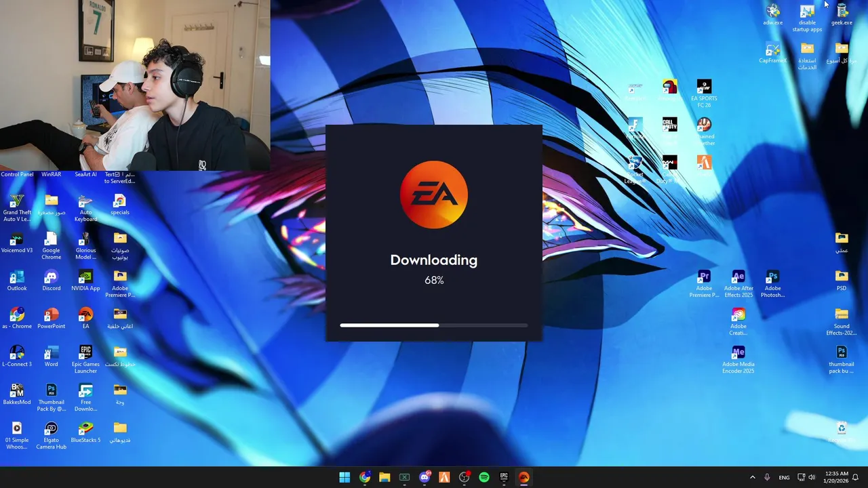Viewport: 868px width, 488px height.
Task: Launch Discord desktop shortcut
Action: coord(52,281)
